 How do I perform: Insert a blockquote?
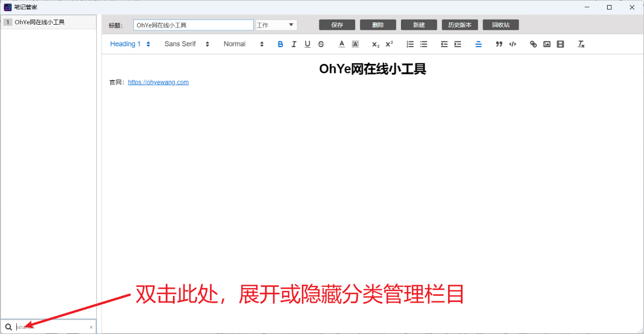click(499, 44)
